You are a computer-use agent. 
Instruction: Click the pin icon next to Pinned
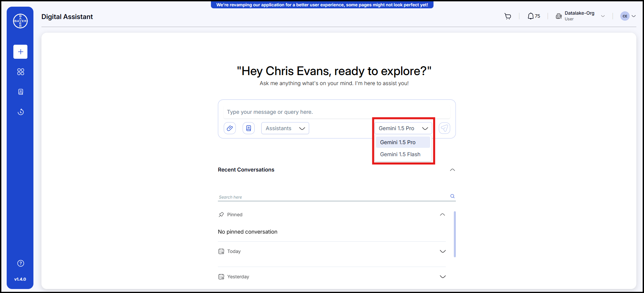pos(221,215)
